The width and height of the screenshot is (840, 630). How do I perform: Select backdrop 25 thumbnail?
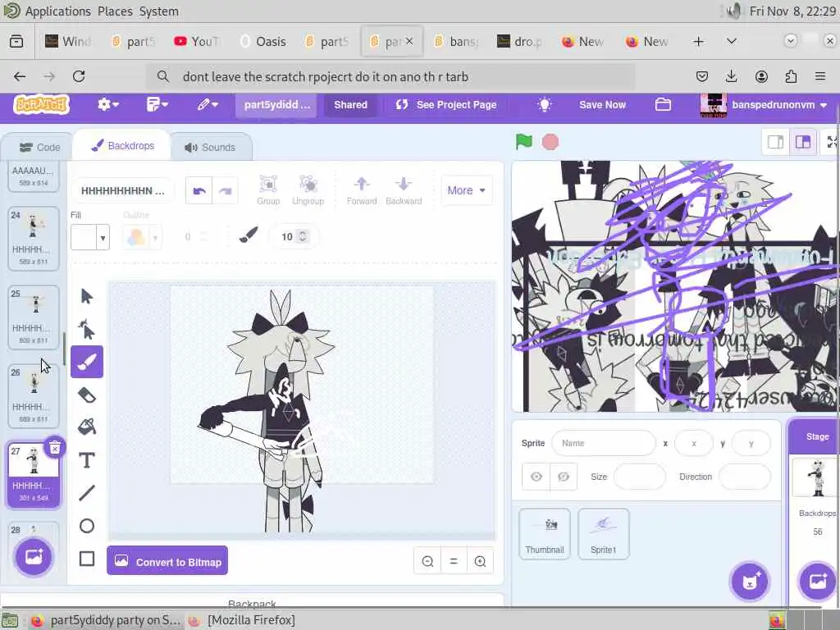click(33, 317)
